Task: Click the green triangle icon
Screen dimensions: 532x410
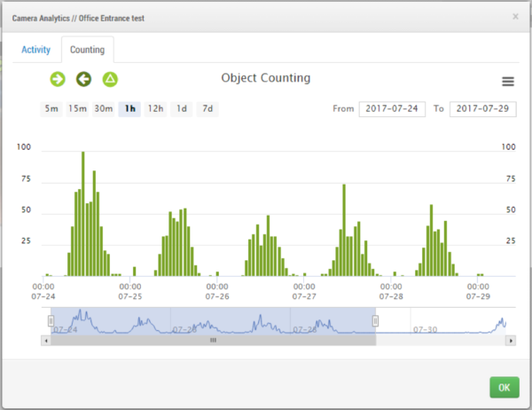Action: coord(110,80)
